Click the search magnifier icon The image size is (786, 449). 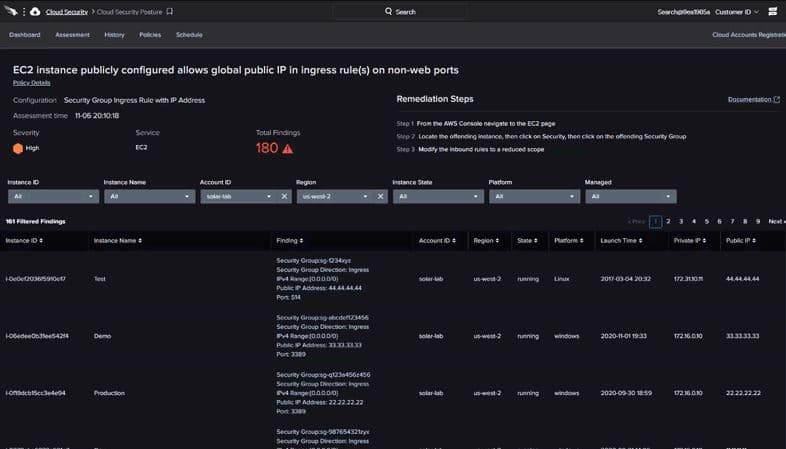click(x=388, y=11)
